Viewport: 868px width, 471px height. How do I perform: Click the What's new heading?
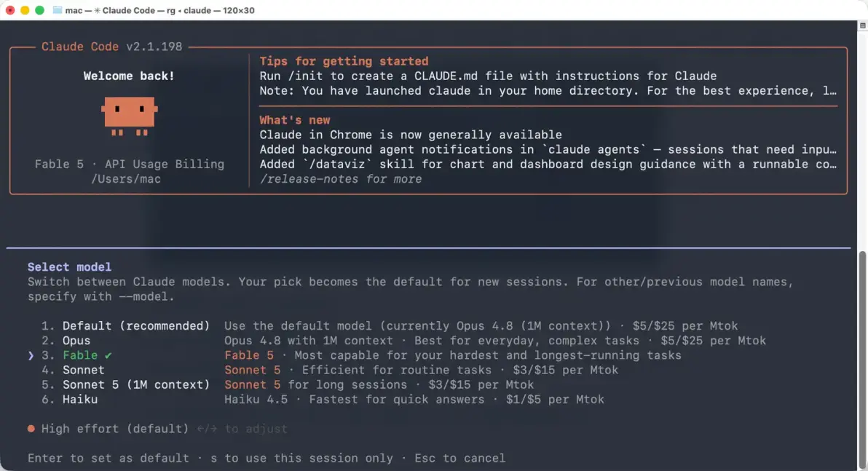295,120
